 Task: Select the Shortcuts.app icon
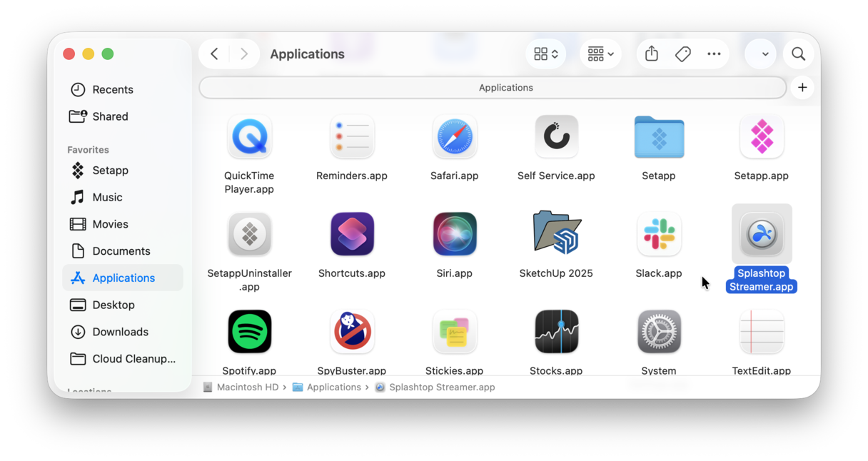click(x=352, y=234)
